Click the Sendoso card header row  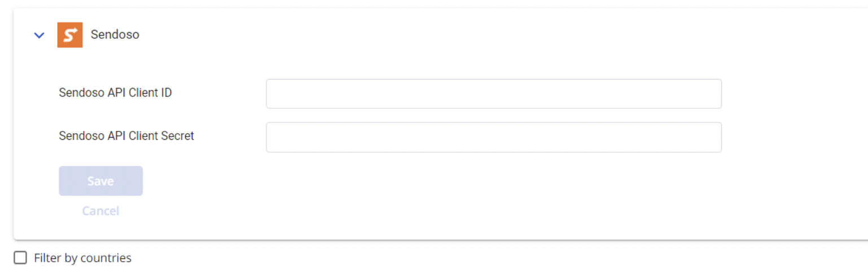click(441, 35)
